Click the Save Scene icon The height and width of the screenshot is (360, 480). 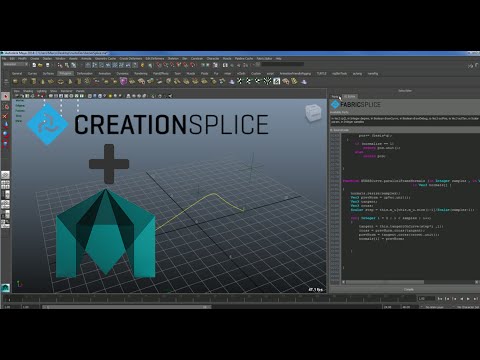coord(48,65)
